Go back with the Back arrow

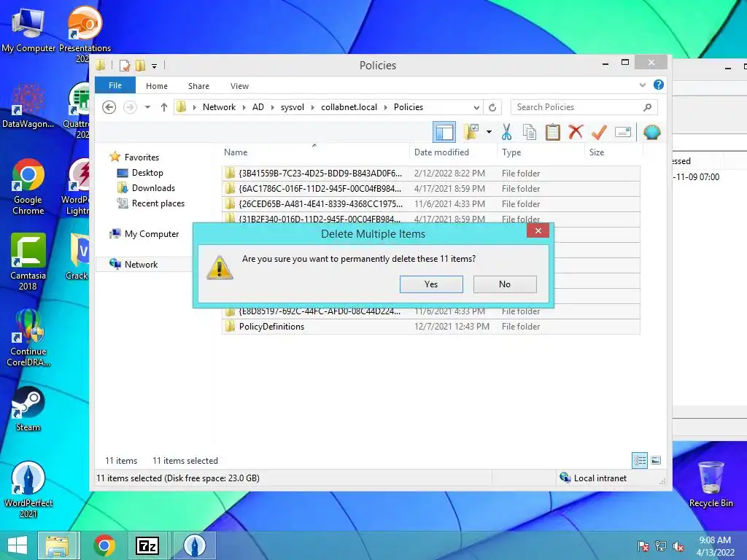coord(109,107)
